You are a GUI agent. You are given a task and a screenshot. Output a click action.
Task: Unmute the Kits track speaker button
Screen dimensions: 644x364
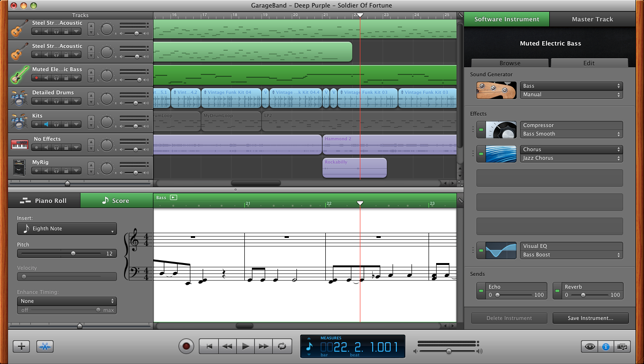[46, 124]
